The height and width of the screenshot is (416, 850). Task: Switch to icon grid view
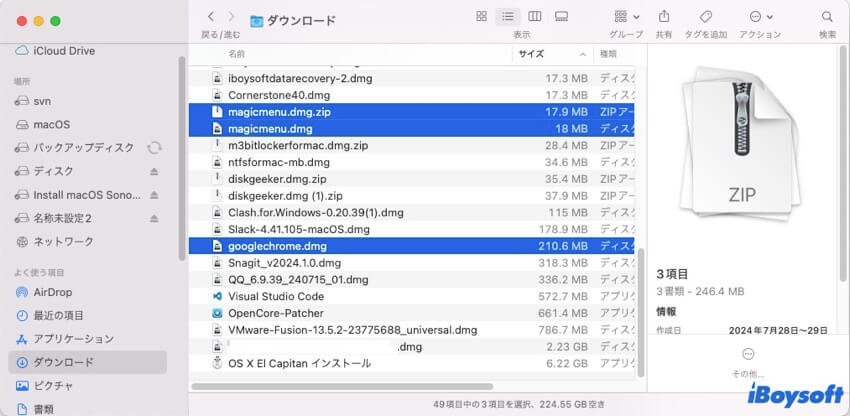pyautogui.click(x=482, y=17)
